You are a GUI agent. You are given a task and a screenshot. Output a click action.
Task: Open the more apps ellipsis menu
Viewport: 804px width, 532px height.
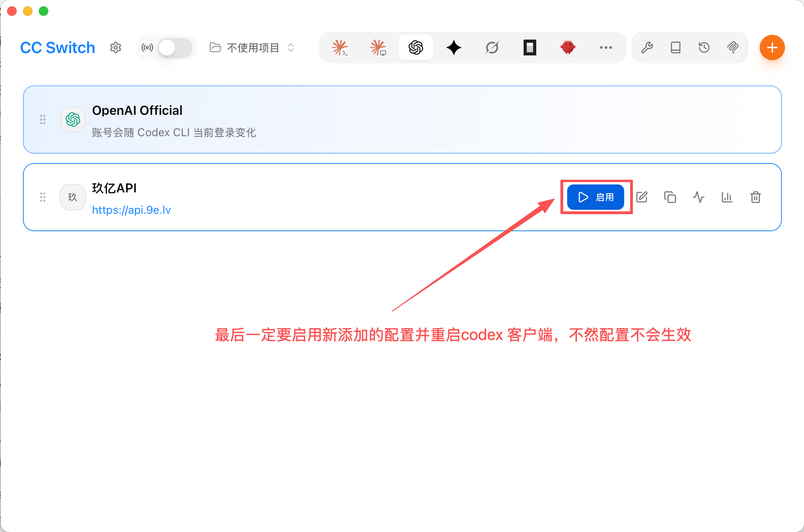click(x=606, y=47)
